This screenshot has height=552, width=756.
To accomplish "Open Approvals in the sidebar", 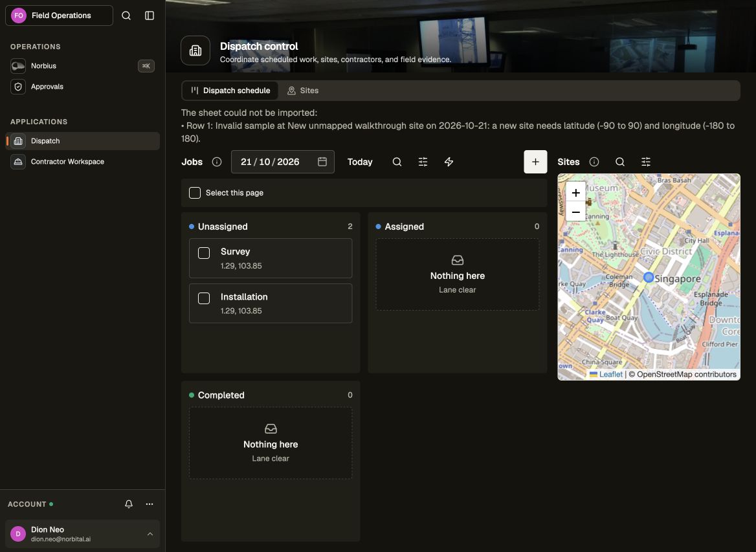I will (82, 87).
